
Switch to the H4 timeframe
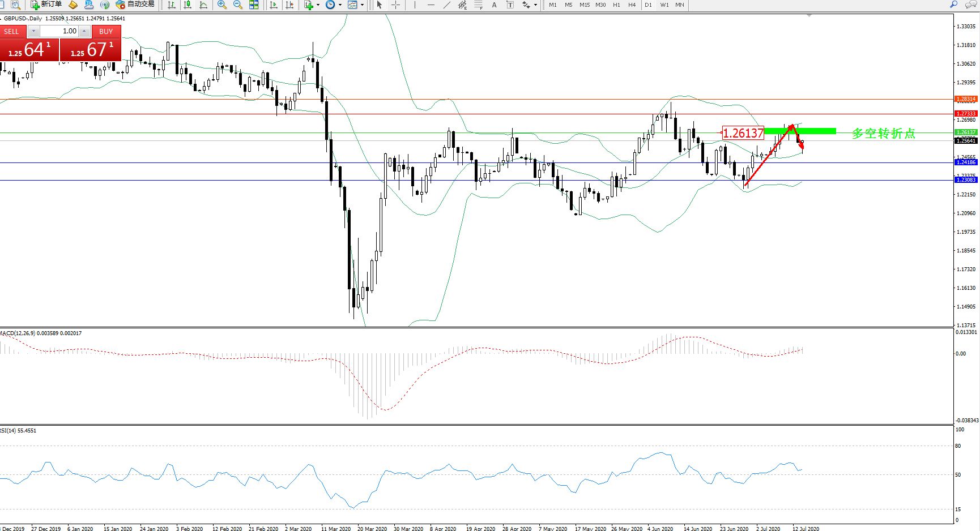[x=632, y=5]
